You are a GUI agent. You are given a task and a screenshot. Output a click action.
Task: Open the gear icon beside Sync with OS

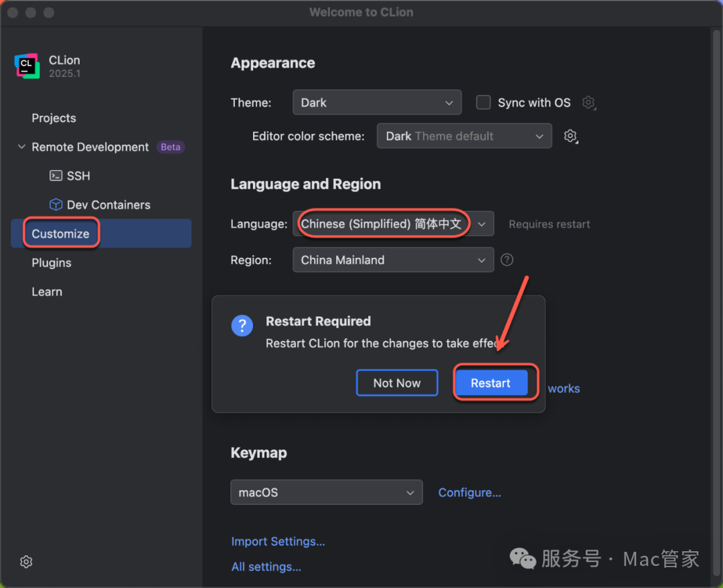[x=588, y=102]
